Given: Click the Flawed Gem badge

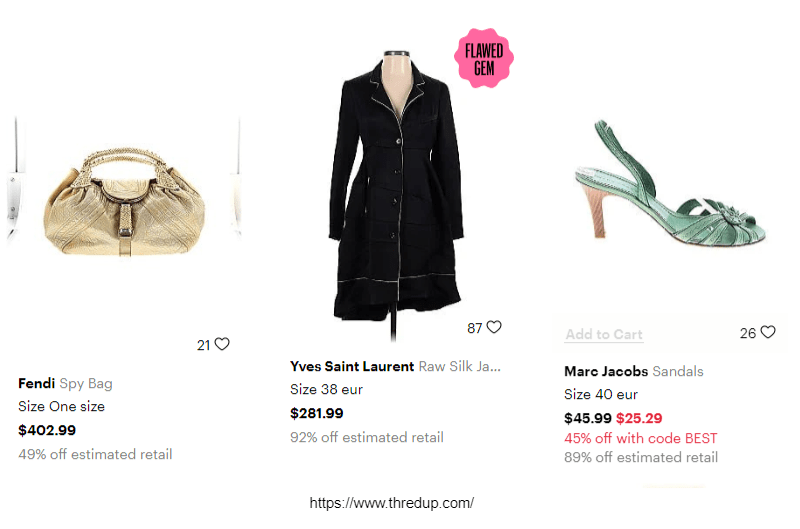Looking at the screenshot, I should [484, 58].
